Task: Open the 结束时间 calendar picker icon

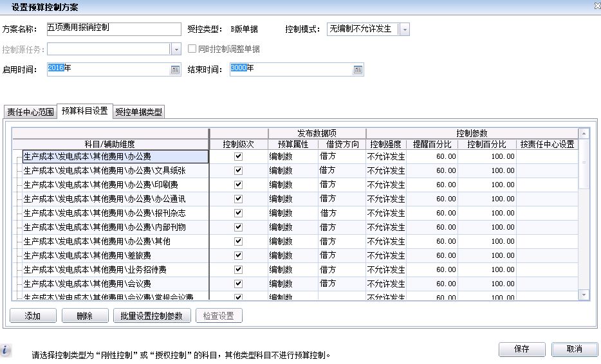Action: tap(358, 69)
